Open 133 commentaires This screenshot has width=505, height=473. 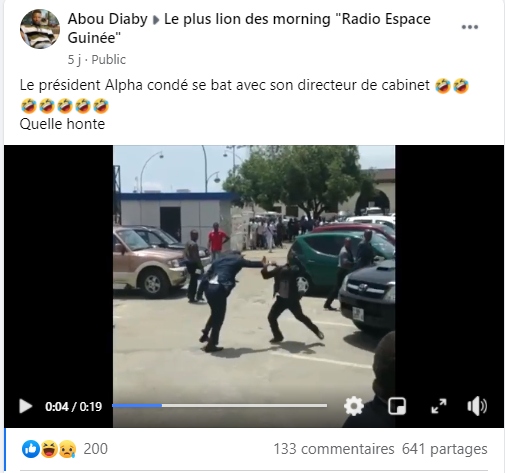click(334, 449)
